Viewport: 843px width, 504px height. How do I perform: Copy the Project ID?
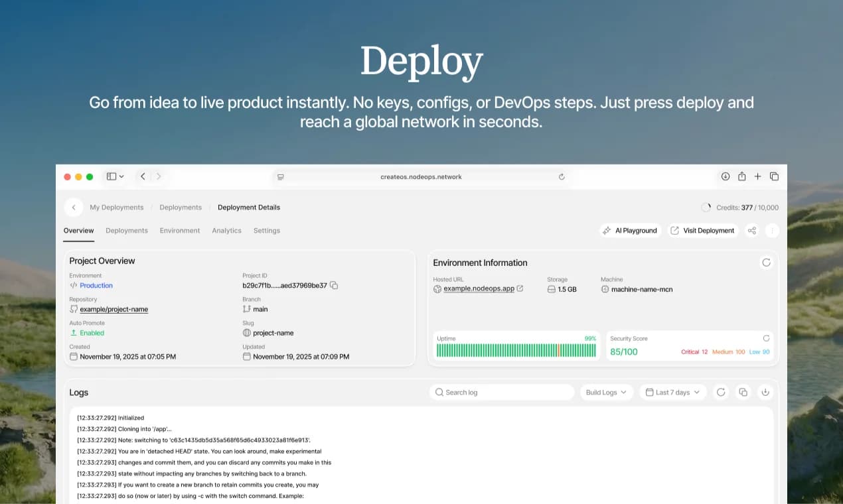[x=334, y=284]
